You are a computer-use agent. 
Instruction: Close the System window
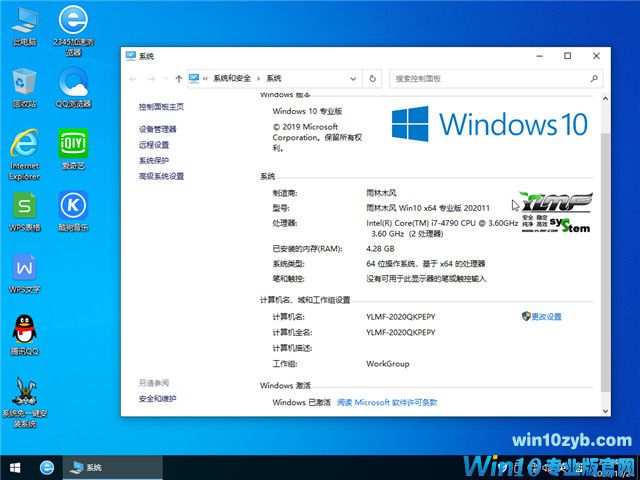(596, 56)
